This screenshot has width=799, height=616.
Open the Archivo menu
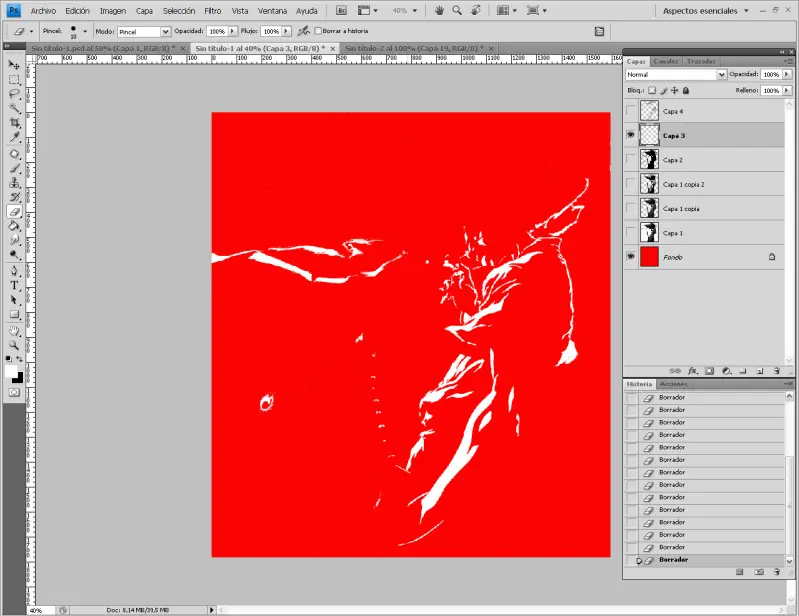pyautogui.click(x=43, y=11)
